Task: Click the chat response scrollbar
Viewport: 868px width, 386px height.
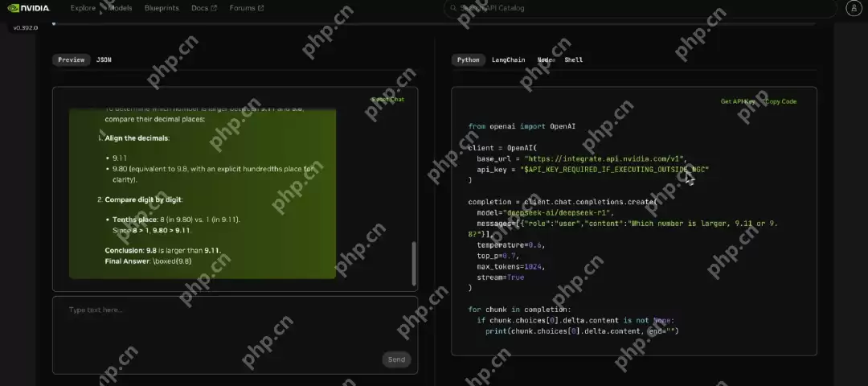Action: coord(414,262)
